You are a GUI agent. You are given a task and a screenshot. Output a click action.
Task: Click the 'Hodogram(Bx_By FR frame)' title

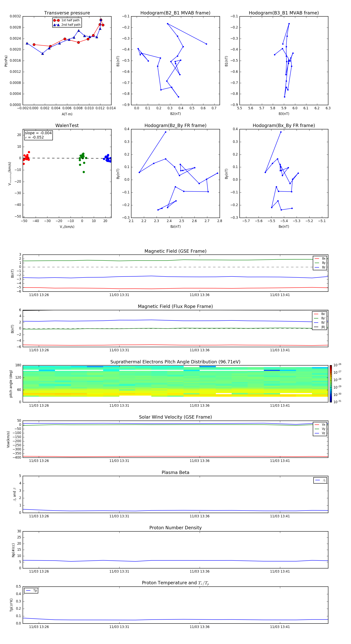click(x=284, y=125)
